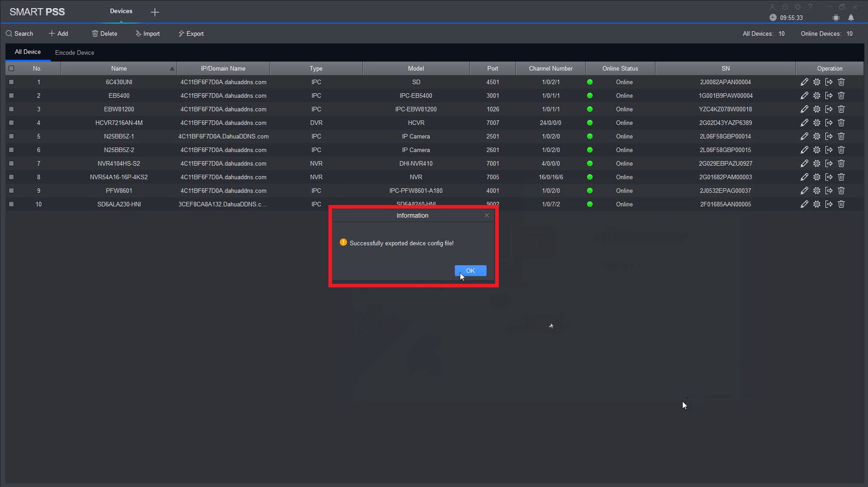Open settings gear for EB5400 device
868x487 pixels.
[x=816, y=95]
